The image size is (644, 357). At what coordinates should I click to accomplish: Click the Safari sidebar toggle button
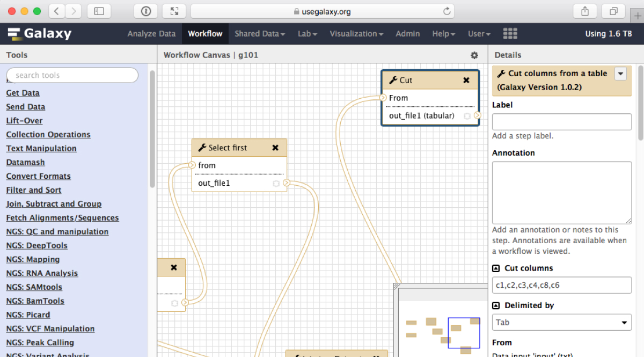tap(99, 11)
